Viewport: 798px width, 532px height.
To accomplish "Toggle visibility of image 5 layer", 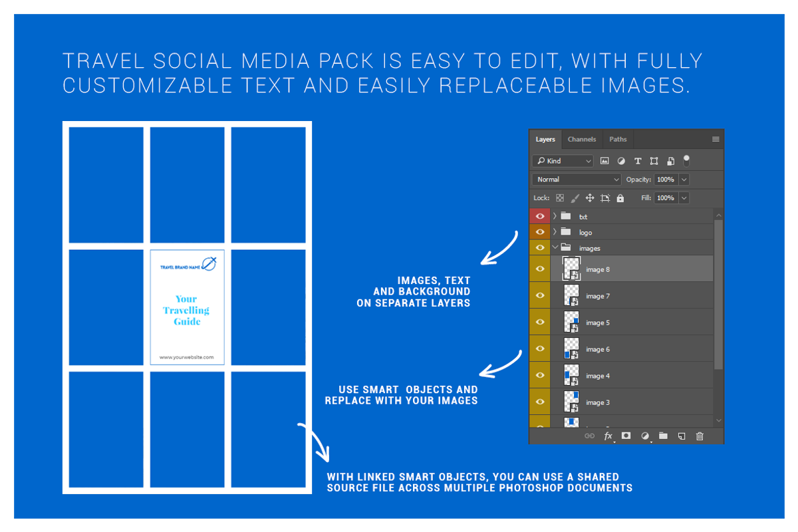I will pyautogui.click(x=539, y=322).
